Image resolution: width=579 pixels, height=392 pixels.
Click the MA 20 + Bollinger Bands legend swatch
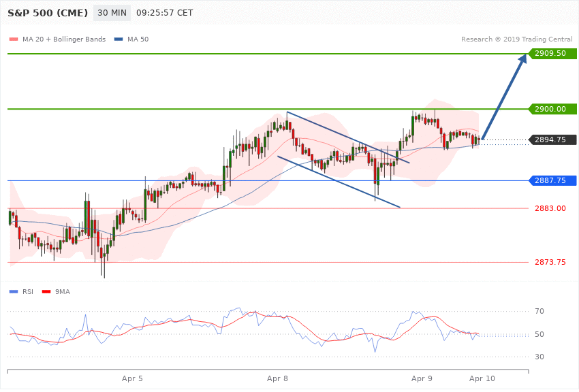pos(14,39)
